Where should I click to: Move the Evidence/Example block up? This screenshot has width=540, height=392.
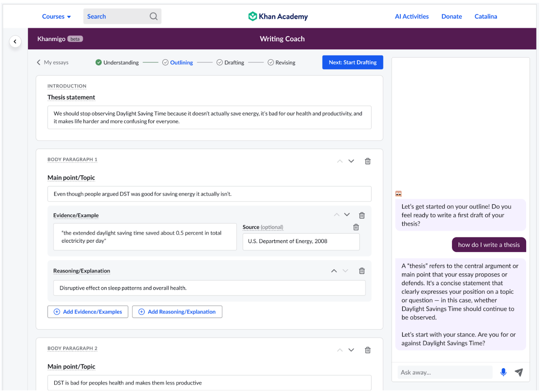[x=337, y=215]
